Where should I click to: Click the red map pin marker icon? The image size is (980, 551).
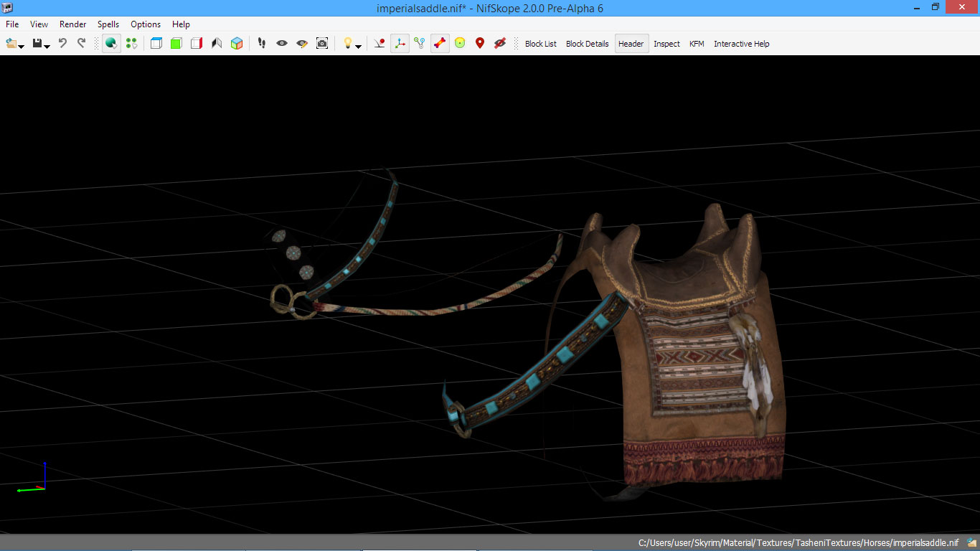tap(480, 44)
